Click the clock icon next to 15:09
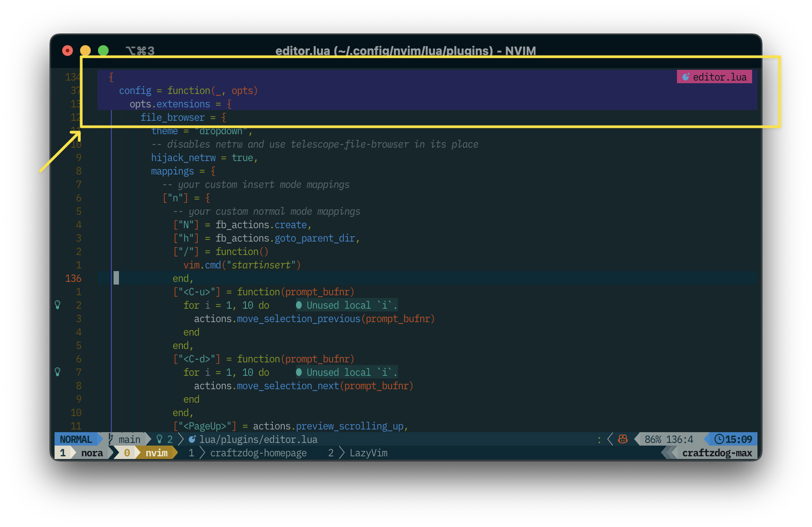The image size is (812, 527). [719, 439]
